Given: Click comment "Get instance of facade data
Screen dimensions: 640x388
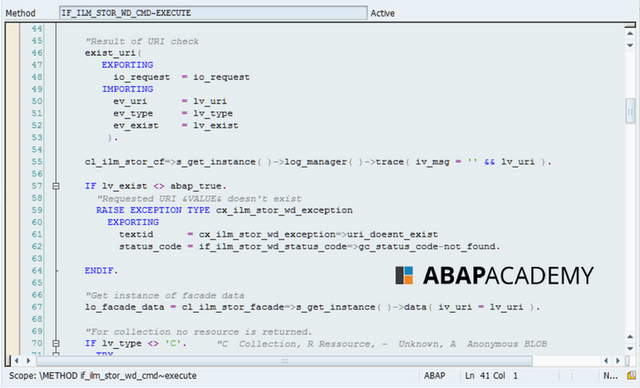Looking at the screenshot, I should pos(164,295).
